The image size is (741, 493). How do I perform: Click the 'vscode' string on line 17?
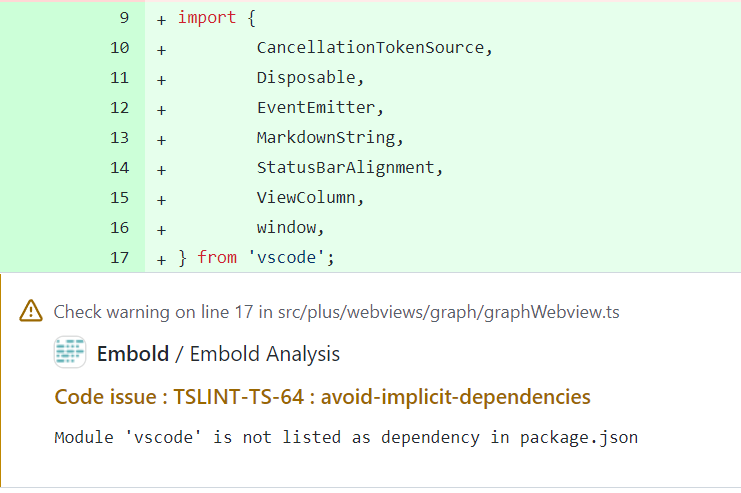click(x=285, y=258)
